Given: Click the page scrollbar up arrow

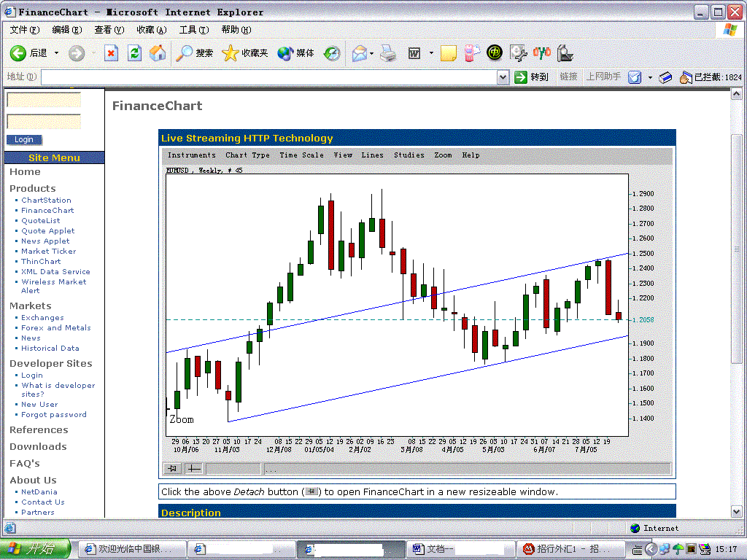Looking at the screenshot, I should pos(737,94).
